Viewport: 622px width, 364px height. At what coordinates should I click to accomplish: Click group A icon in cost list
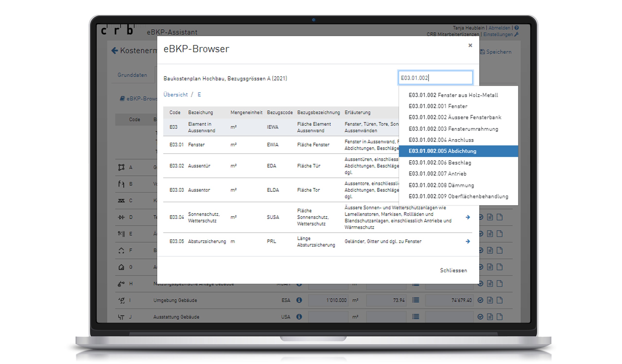(121, 167)
